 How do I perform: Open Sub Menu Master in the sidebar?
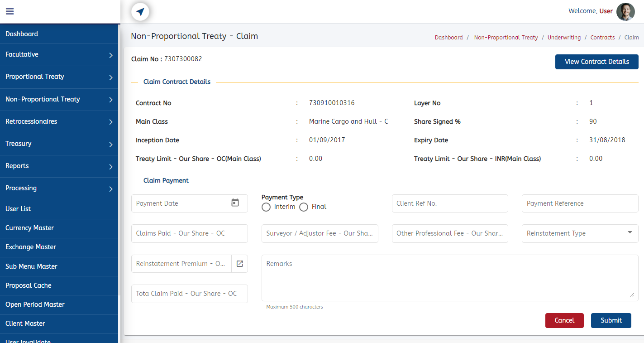tap(59, 266)
